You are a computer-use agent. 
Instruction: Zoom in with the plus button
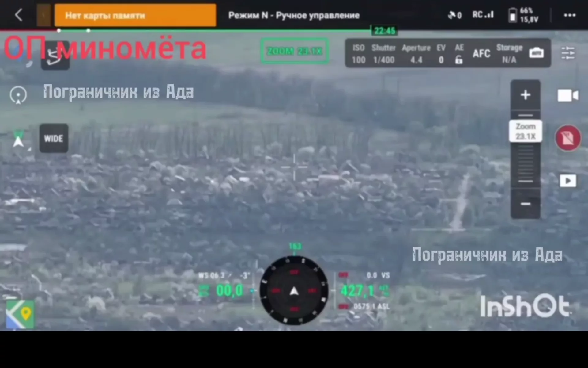[x=525, y=95]
